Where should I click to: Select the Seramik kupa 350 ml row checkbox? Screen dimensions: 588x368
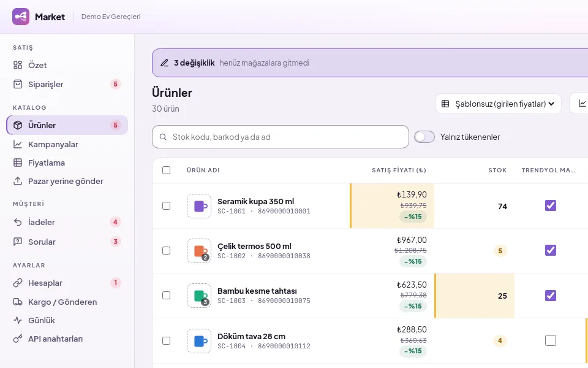[166, 206]
